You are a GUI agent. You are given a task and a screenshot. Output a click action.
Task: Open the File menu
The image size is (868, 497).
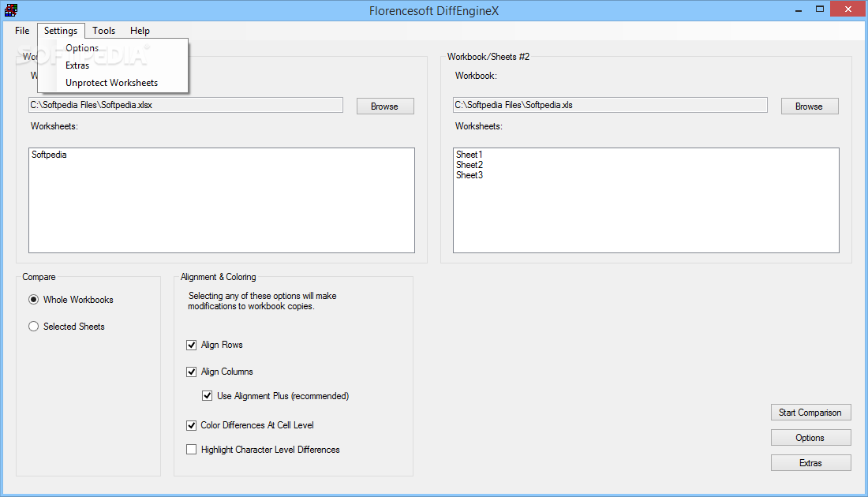22,31
